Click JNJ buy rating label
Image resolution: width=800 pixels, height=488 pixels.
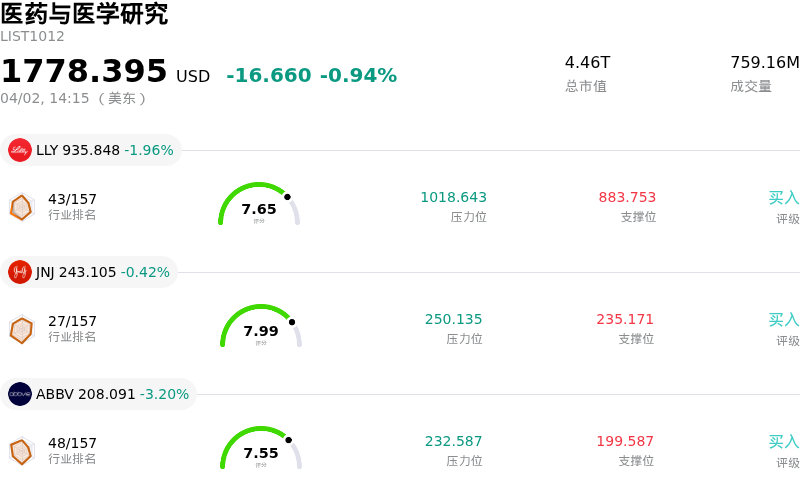[x=784, y=320]
